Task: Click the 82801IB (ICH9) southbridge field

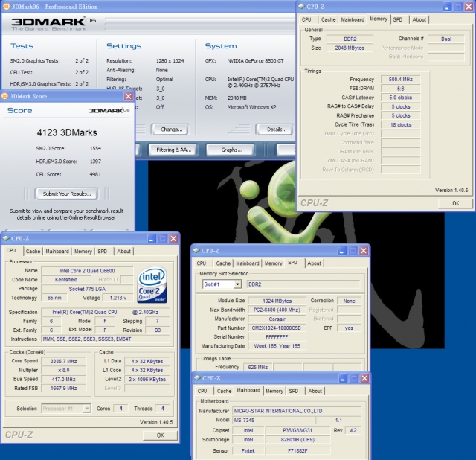Action: click(297, 440)
